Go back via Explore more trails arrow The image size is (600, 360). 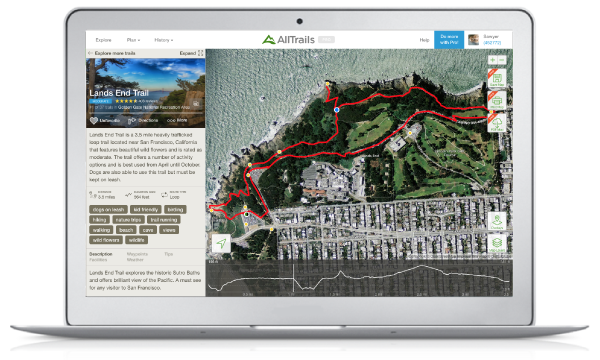90,53
